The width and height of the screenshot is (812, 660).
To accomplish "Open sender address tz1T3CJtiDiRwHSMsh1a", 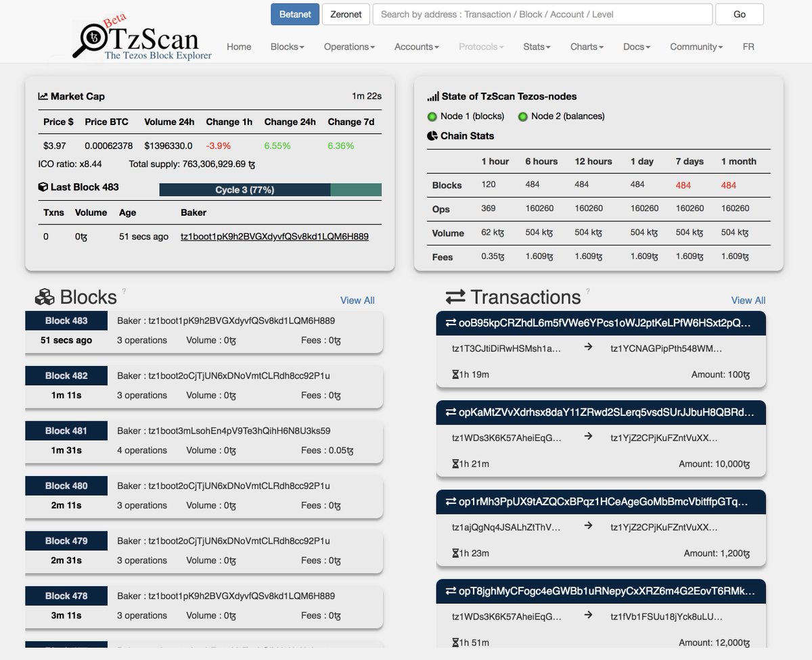I will coord(507,348).
